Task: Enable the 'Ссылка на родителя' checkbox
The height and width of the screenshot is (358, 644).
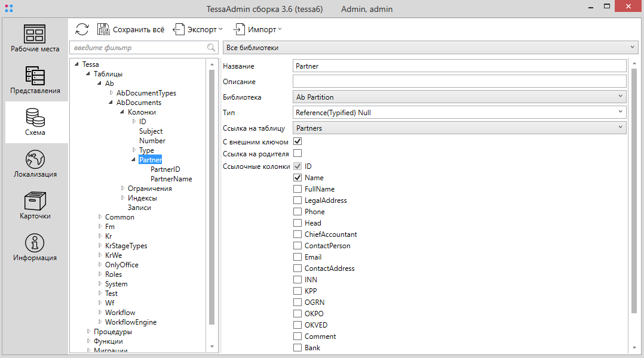Action: (298, 153)
